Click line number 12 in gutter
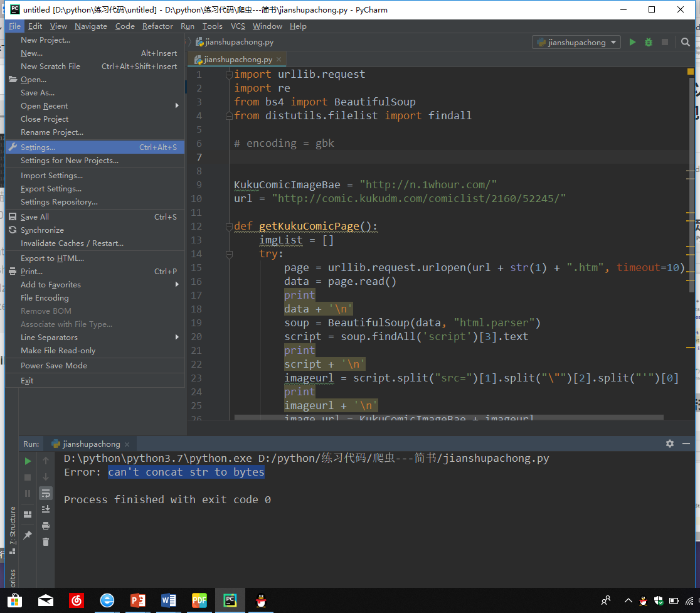 196,227
